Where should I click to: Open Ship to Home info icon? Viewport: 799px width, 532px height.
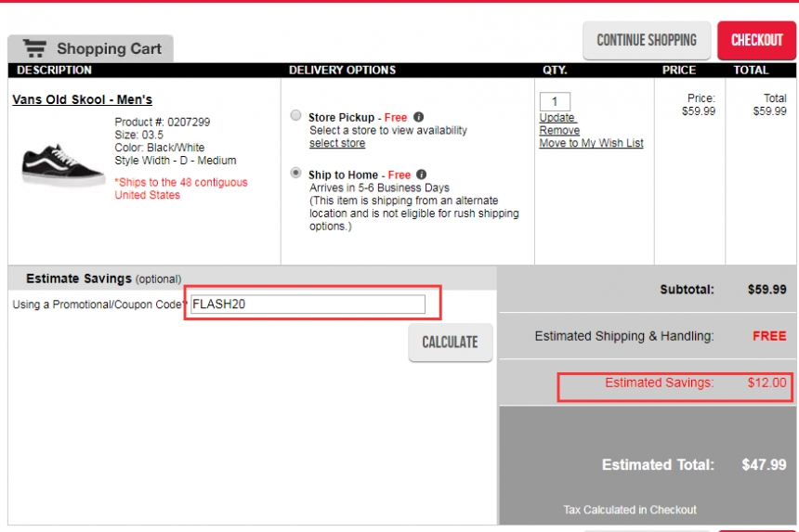pyautogui.click(x=422, y=175)
